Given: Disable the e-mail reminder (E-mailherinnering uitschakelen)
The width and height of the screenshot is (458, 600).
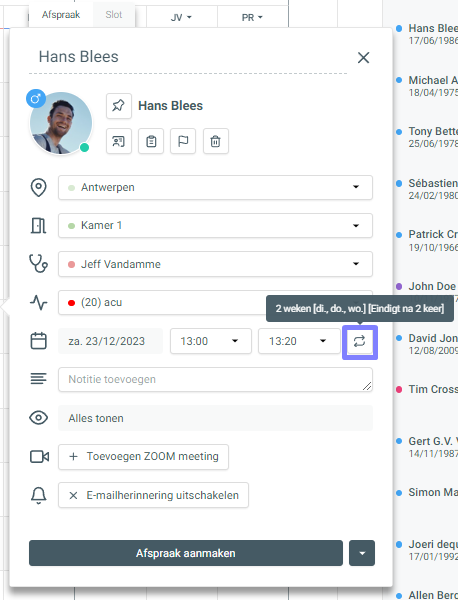Looking at the screenshot, I should tap(153, 495).
